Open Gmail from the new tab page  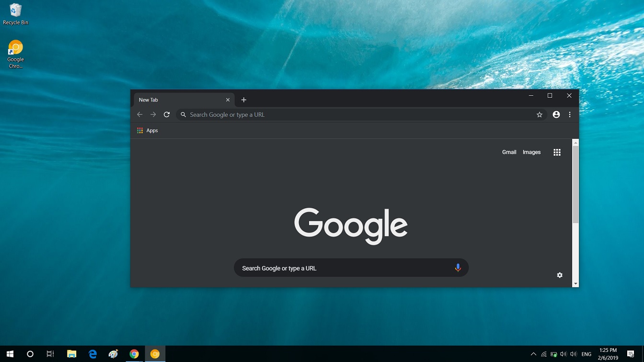click(x=509, y=152)
